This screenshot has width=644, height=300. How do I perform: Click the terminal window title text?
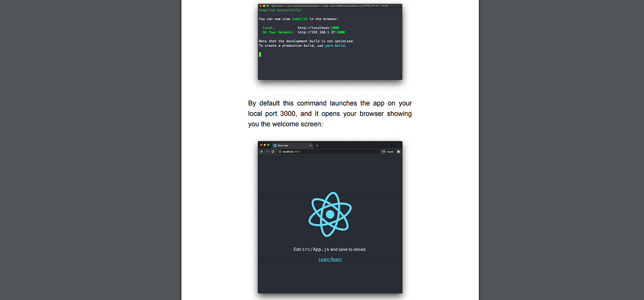click(x=331, y=6)
